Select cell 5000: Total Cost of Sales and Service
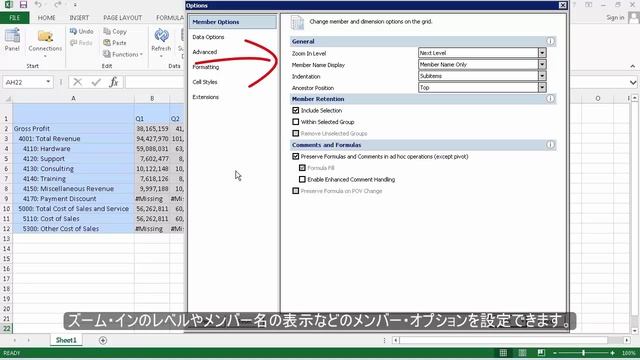Screen dimensions: 640x360 tap(73, 209)
